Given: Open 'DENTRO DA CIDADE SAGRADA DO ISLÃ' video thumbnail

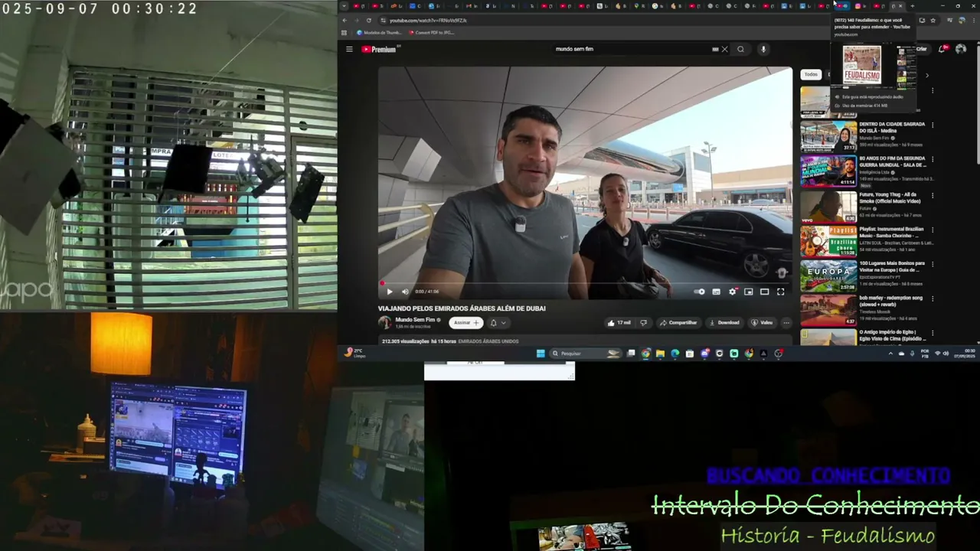Looking at the screenshot, I should (x=828, y=136).
